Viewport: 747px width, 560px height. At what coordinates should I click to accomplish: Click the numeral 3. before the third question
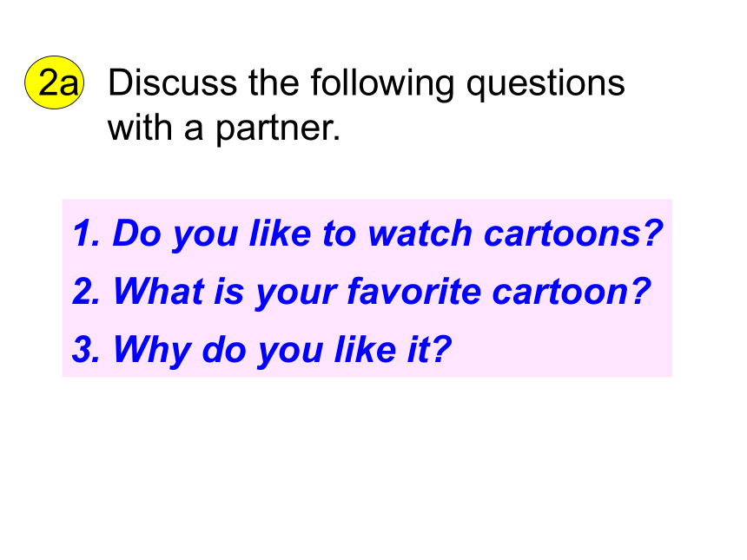[x=86, y=349]
